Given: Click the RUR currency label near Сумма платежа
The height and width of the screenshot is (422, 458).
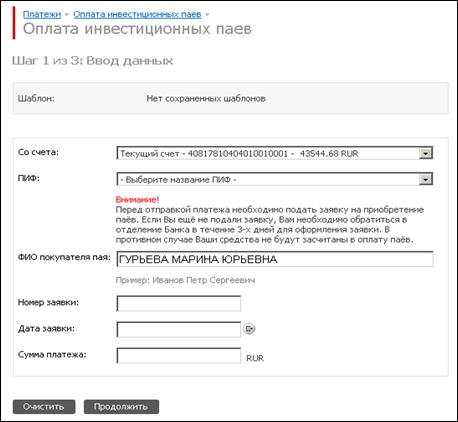Looking at the screenshot, I should click(255, 358).
